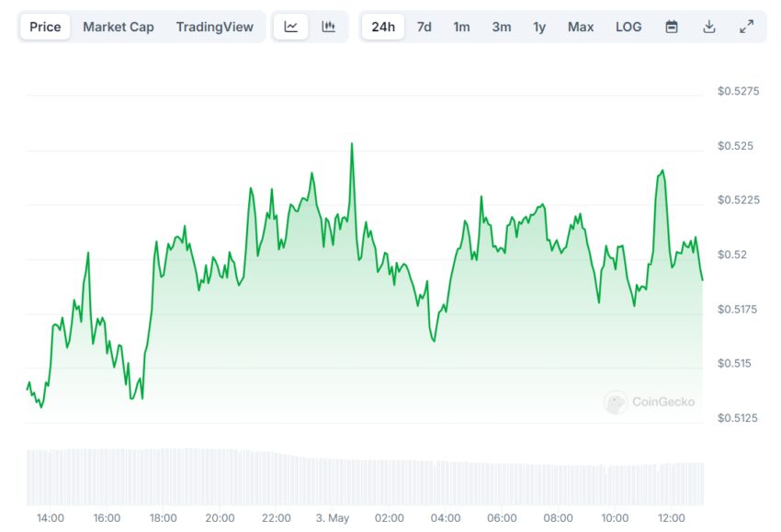Select the 7d time range

[x=424, y=27]
